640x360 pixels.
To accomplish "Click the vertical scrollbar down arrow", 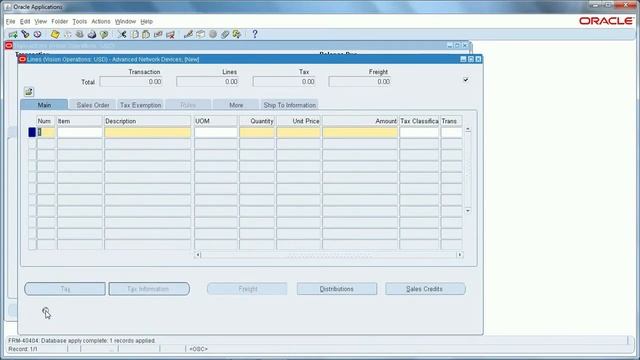I will click(x=468, y=211).
